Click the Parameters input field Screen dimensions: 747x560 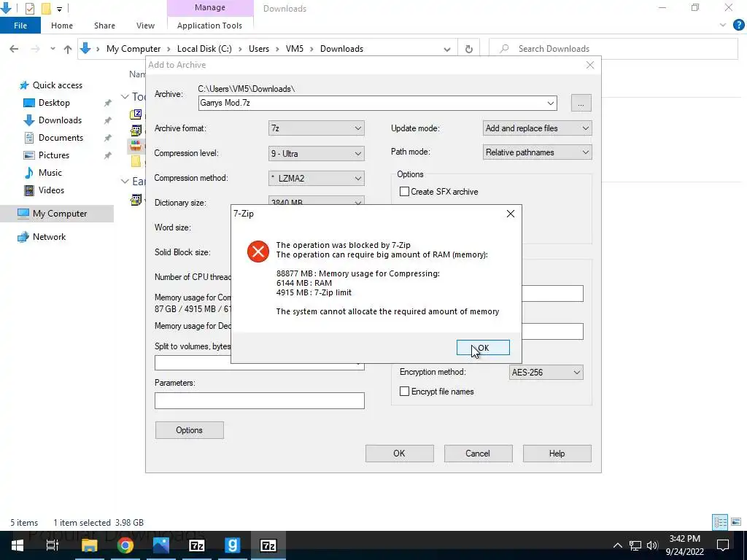[259, 400]
